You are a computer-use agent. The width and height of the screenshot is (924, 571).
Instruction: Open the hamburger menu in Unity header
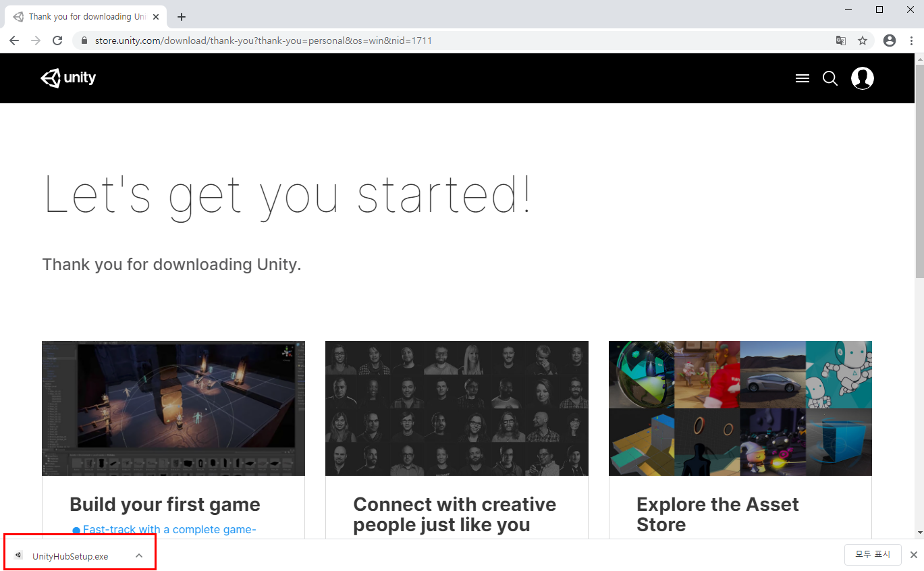pyautogui.click(x=803, y=79)
